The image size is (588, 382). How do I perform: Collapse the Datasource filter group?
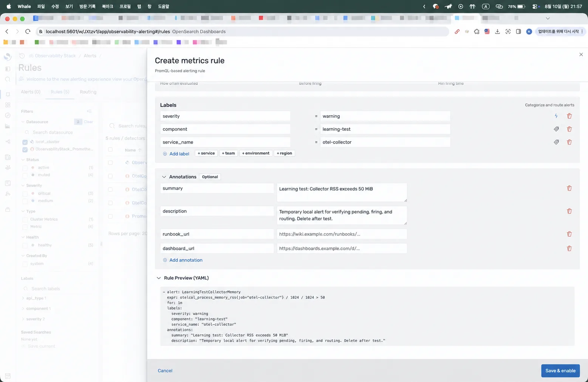tap(23, 122)
